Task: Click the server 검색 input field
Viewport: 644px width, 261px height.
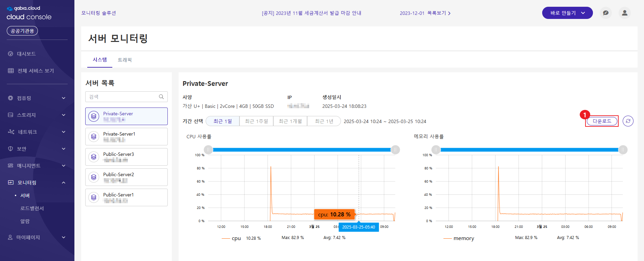Action: [x=127, y=97]
